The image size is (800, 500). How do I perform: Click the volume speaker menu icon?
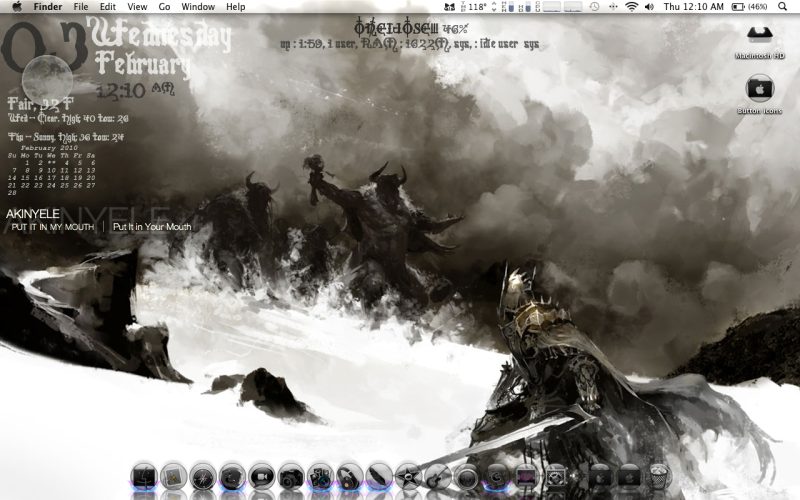pos(649,7)
